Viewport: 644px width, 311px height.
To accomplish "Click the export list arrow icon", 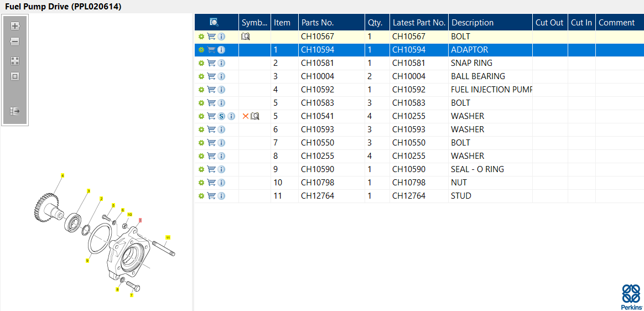I will (15, 111).
